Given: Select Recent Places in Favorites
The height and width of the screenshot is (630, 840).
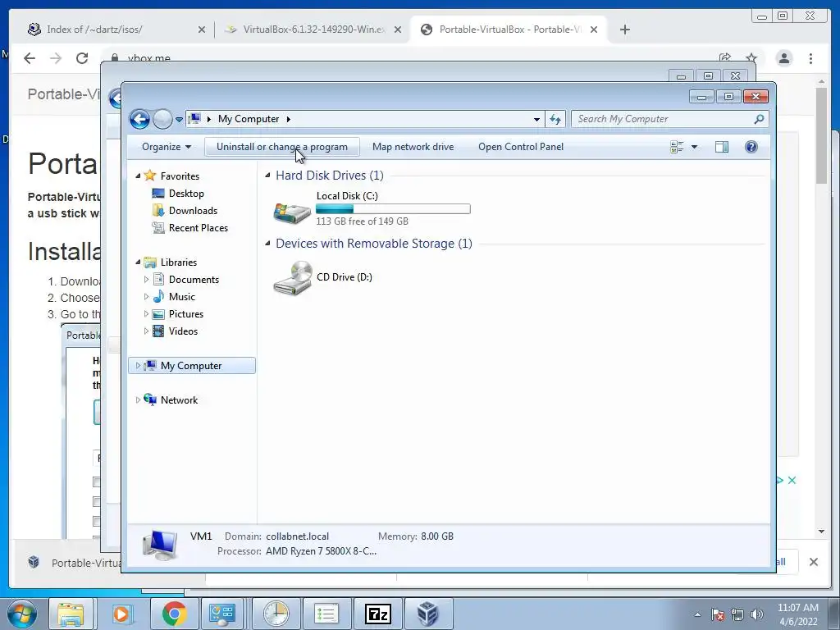Looking at the screenshot, I should tap(199, 228).
